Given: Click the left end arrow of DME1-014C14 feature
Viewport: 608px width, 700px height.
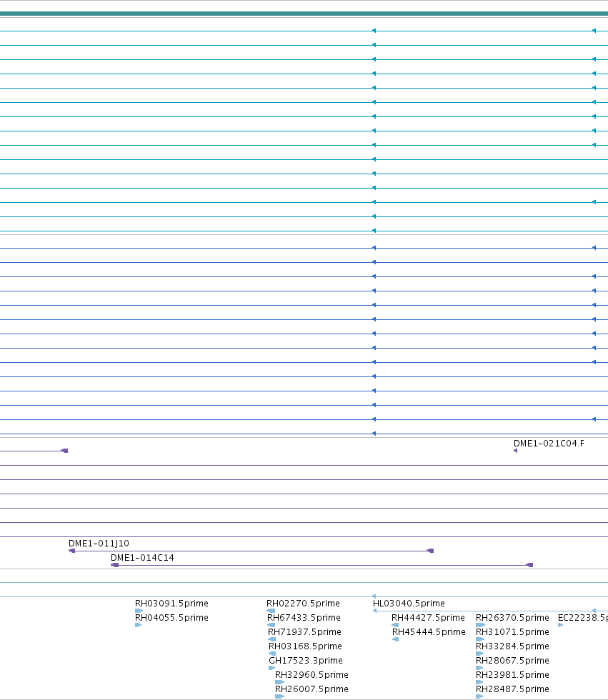Looking at the screenshot, I should tap(115, 565).
